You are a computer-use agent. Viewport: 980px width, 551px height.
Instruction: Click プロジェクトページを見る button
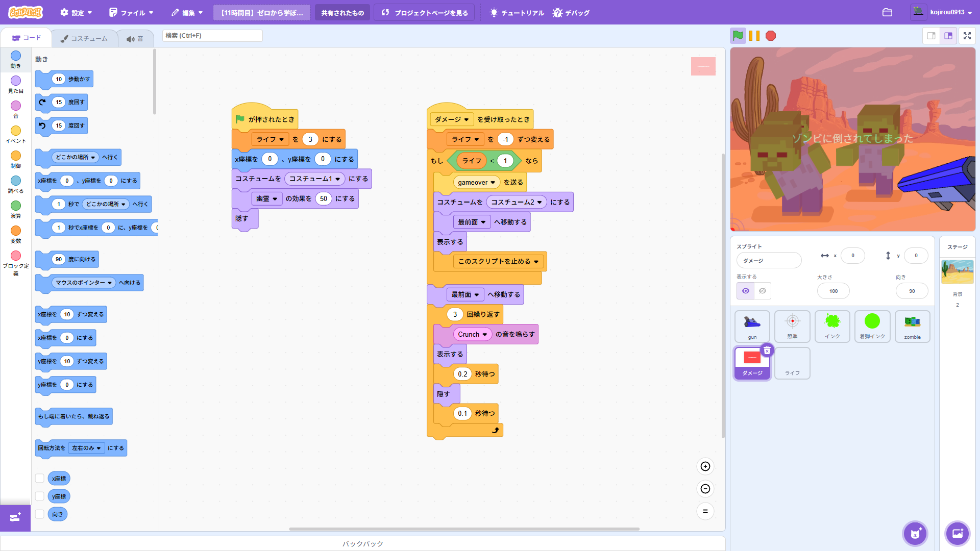pos(425,13)
